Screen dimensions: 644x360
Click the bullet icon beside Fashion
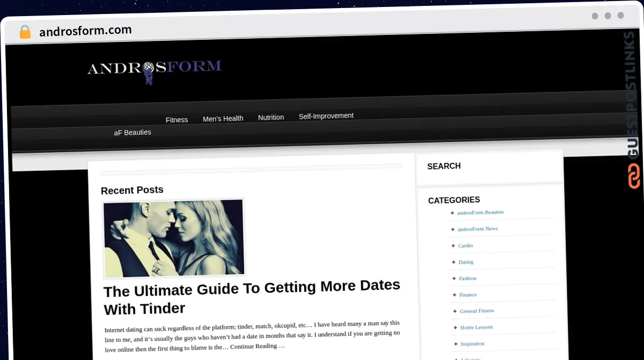point(454,279)
